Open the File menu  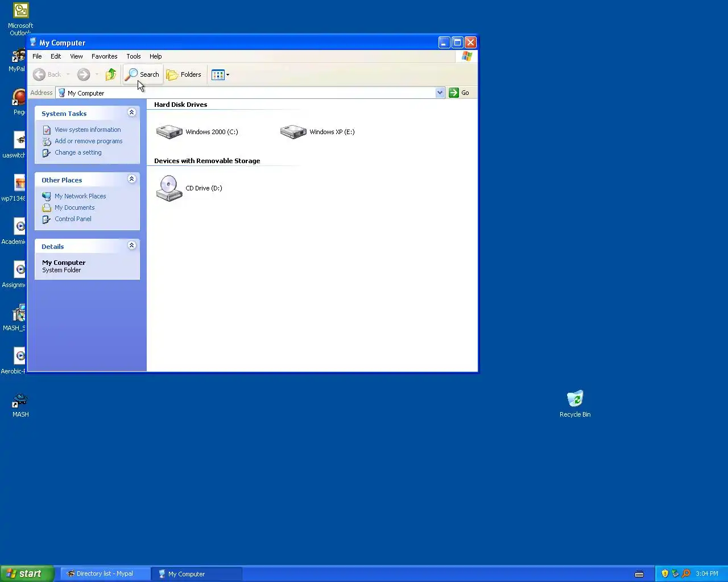(x=37, y=56)
